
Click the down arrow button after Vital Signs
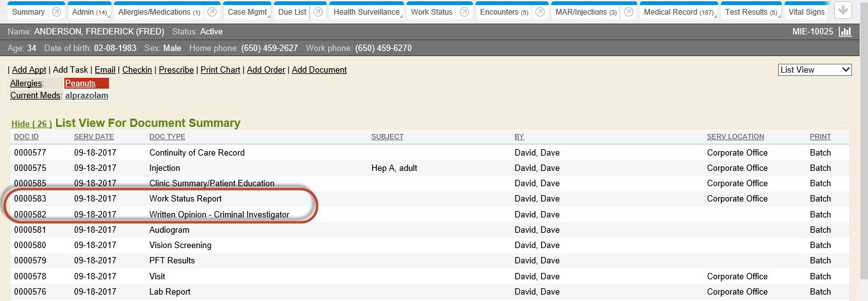tap(843, 11)
